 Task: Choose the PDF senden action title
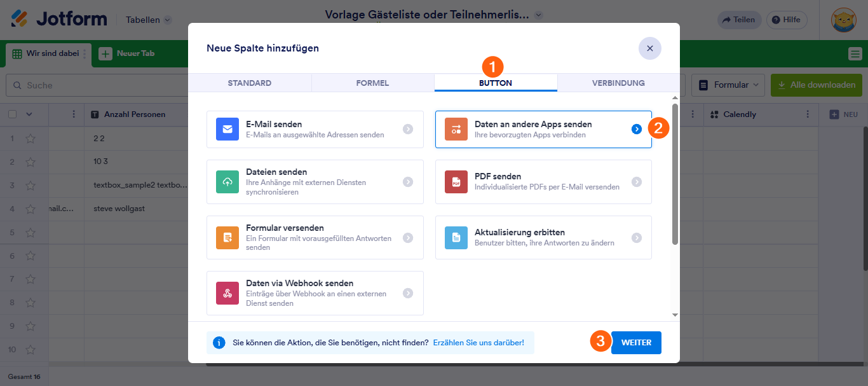(x=498, y=176)
